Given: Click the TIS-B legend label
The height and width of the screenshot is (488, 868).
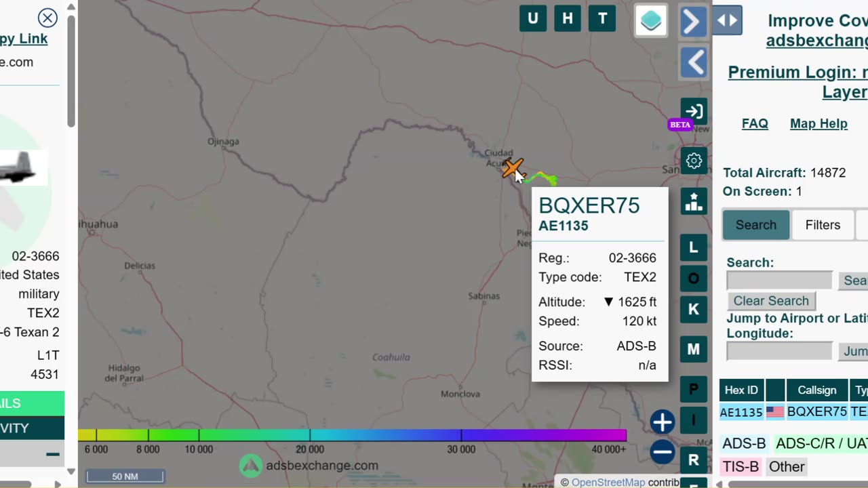Looking at the screenshot, I should click(x=741, y=466).
